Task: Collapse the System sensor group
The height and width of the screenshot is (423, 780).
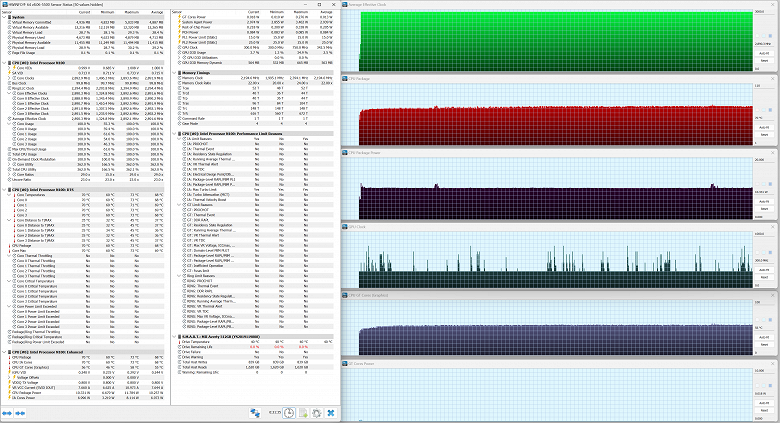Action: 4,16
